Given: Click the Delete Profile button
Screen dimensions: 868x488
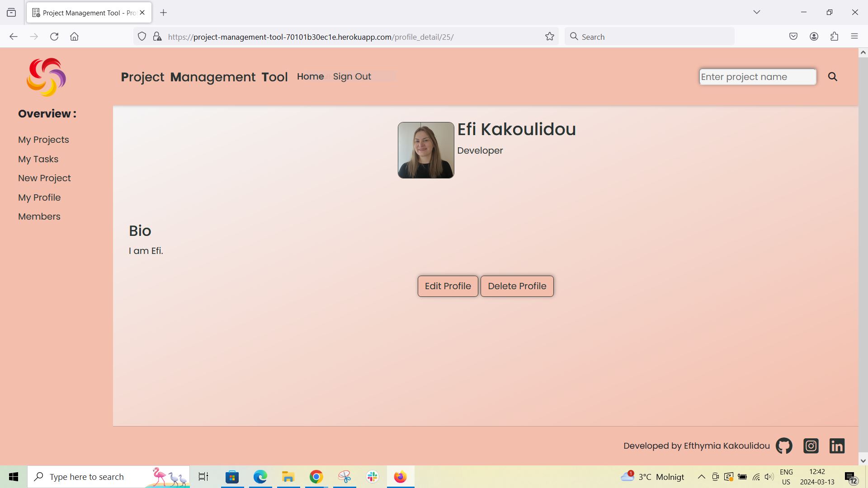Looking at the screenshot, I should pyautogui.click(x=517, y=286).
